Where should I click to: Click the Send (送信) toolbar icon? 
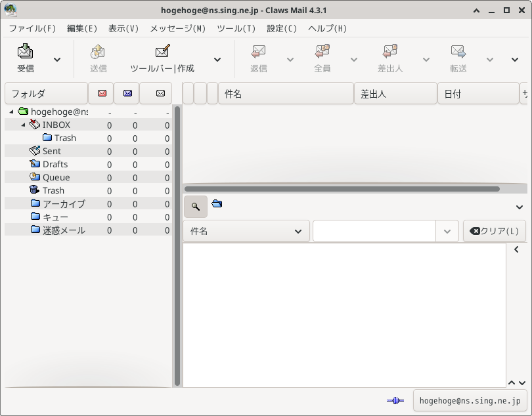[98, 52]
